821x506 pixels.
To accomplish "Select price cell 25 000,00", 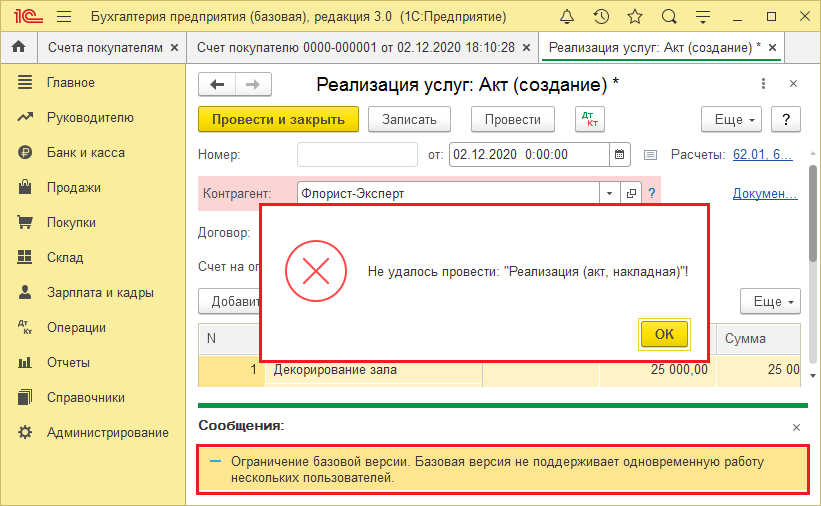I will [x=658, y=370].
